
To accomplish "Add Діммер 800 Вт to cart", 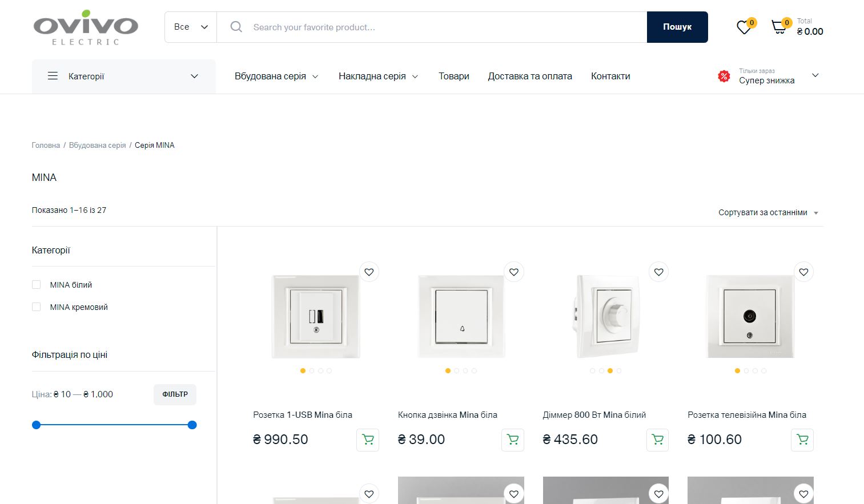I will (658, 440).
